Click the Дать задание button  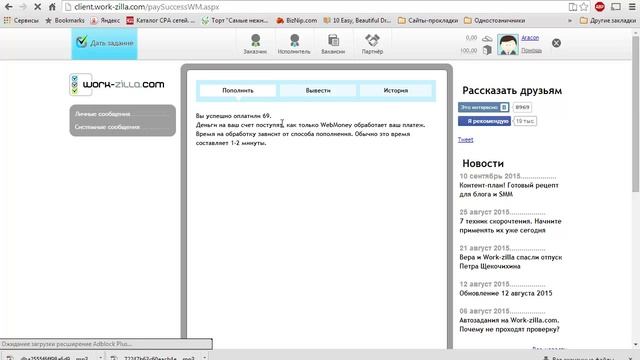coord(104,43)
